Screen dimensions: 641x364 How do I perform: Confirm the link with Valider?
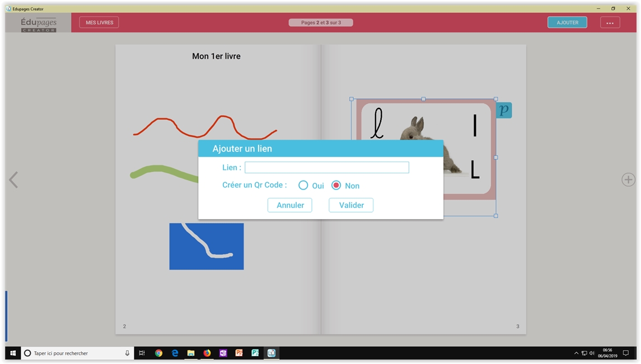pos(351,205)
